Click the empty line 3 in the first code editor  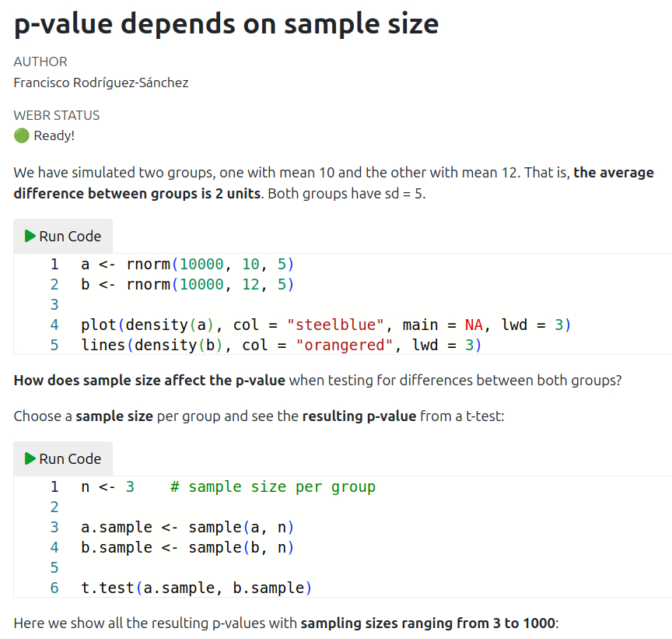click(233, 304)
